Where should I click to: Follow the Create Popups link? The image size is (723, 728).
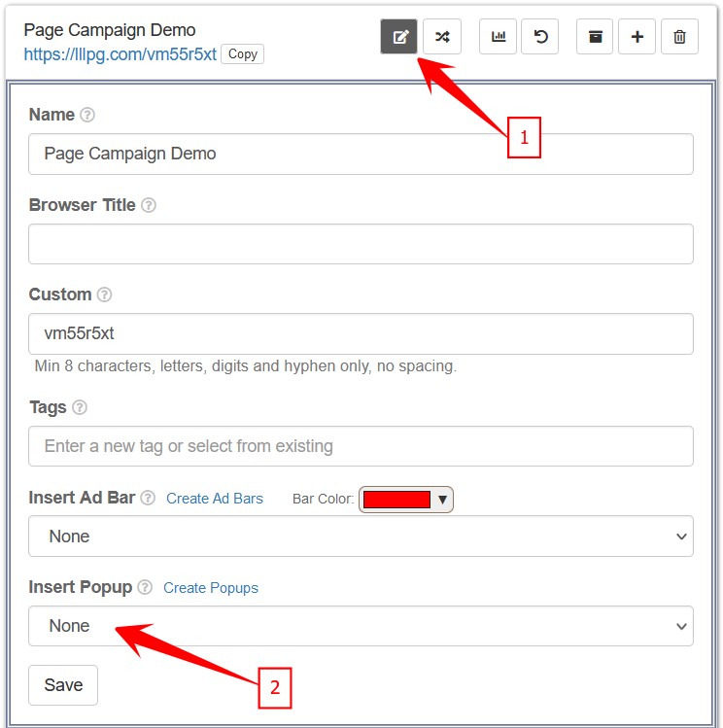pyautogui.click(x=210, y=588)
